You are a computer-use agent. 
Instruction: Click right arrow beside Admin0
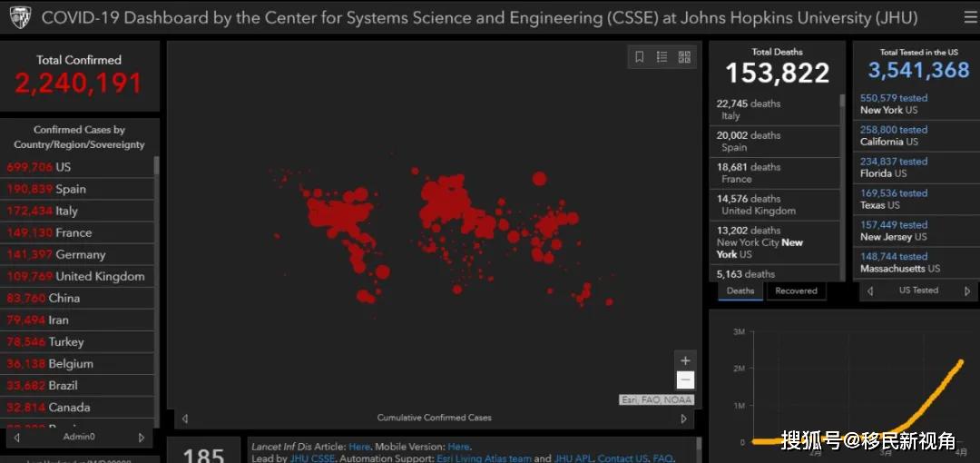142,438
